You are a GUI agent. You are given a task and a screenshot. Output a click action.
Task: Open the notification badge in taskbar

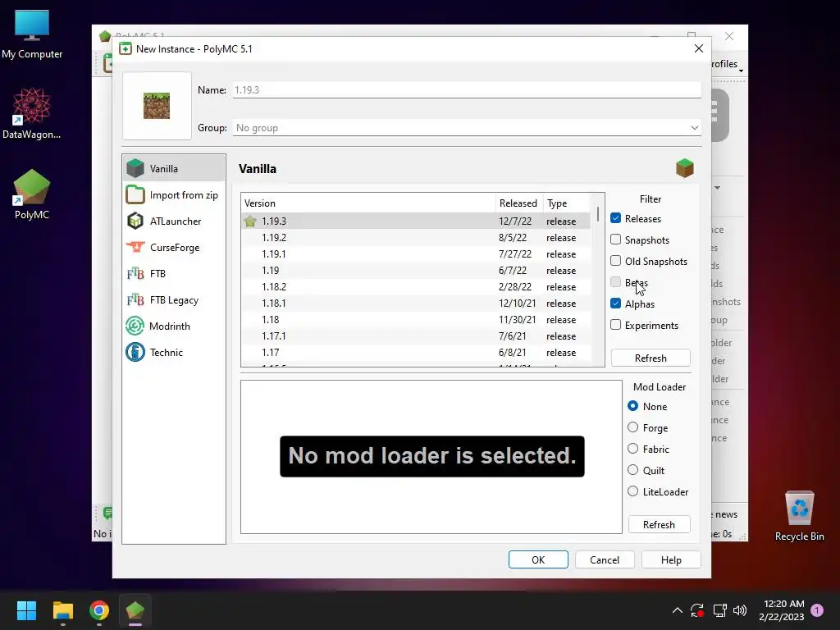tap(817, 610)
